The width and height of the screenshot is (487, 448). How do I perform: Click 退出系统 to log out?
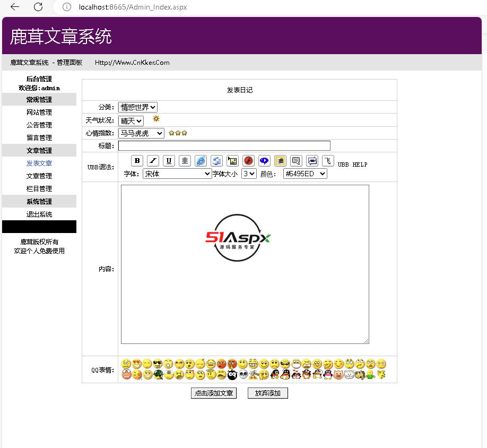click(39, 214)
